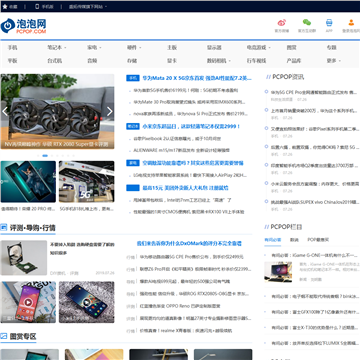
Task: Open the Huawei Mate 20 X 5G headline
Action: (x=197, y=78)
